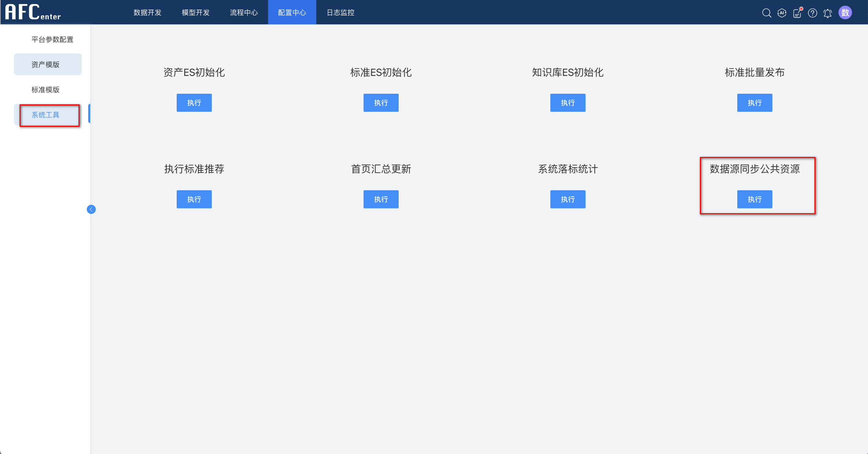Open the 模型开发 top menu
Screen dimensions: 868x454
[196, 13]
